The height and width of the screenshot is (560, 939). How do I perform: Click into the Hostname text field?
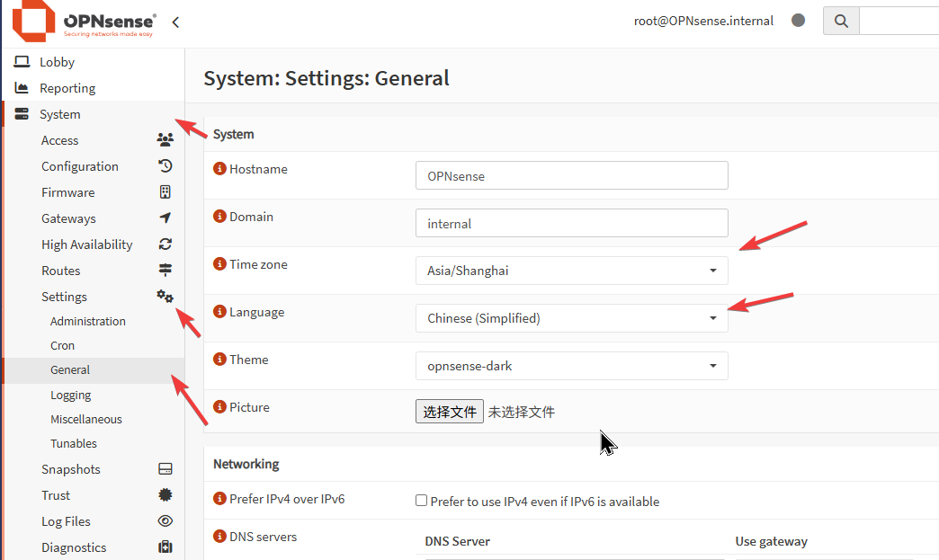[x=571, y=175]
